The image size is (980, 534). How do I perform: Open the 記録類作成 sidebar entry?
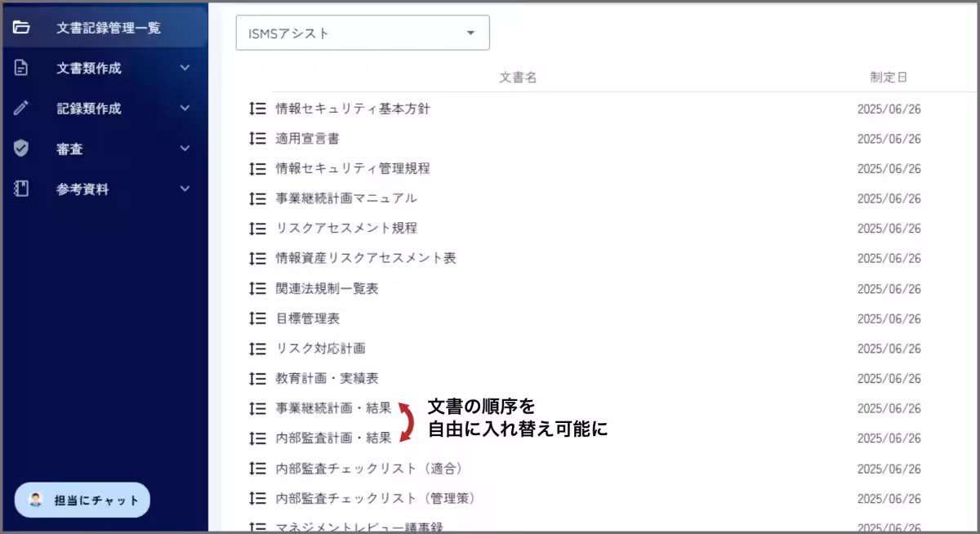(x=88, y=109)
